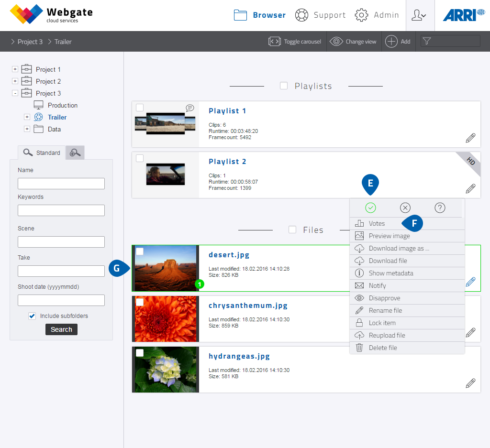The image size is (490, 448).
Task: Toggle carousel view
Action: 294,42
